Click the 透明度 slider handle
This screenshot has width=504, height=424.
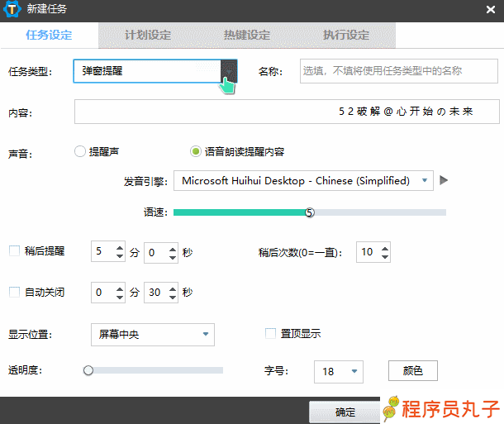point(88,370)
